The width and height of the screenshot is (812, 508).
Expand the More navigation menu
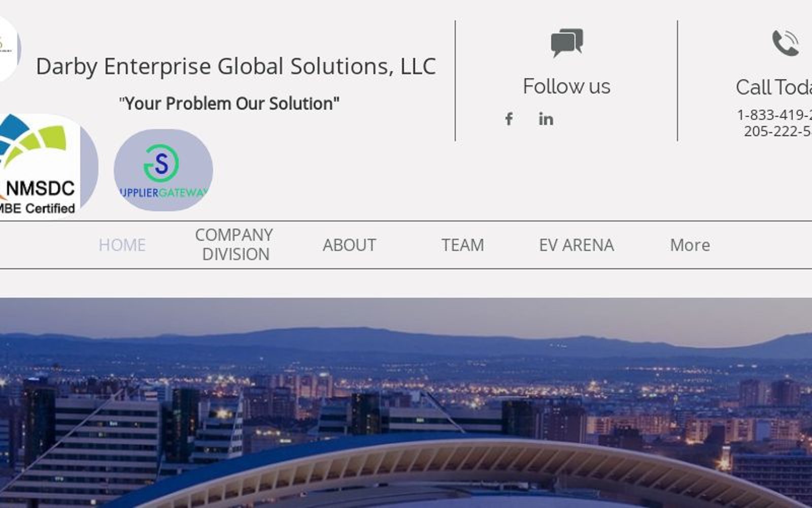[690, 245]
